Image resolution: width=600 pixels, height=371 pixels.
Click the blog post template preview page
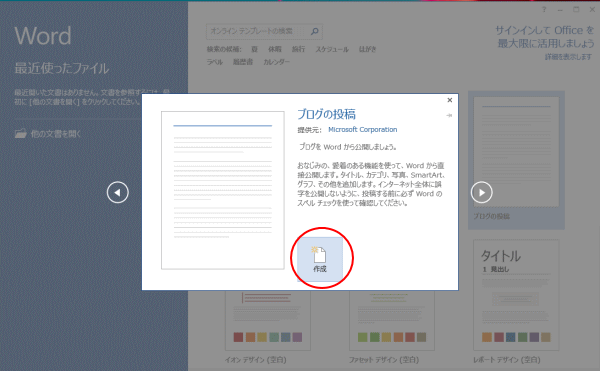[x=223, y=190]
